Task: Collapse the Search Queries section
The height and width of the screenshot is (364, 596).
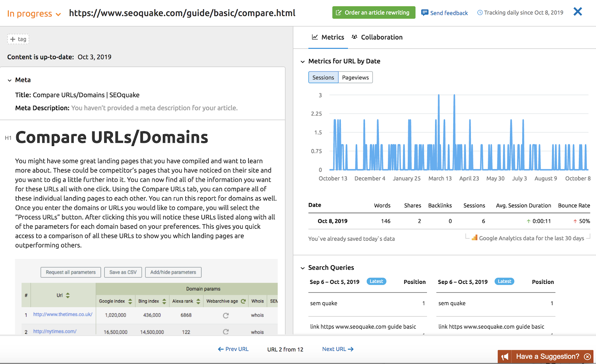Action: pos(302,268)
